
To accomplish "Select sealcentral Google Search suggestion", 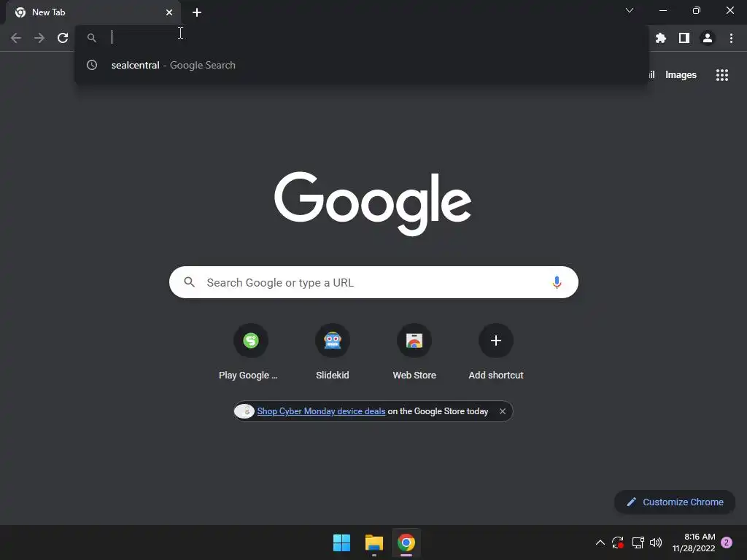I will [x=362, y=65].
